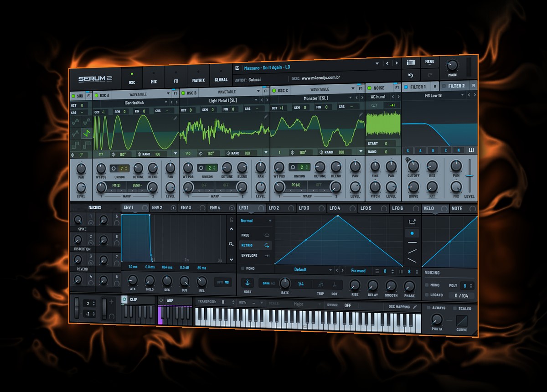Switch to the FX tab
The width and height of the screenshot is (547, 392).
pyautogui.click(x=176, y=77)
